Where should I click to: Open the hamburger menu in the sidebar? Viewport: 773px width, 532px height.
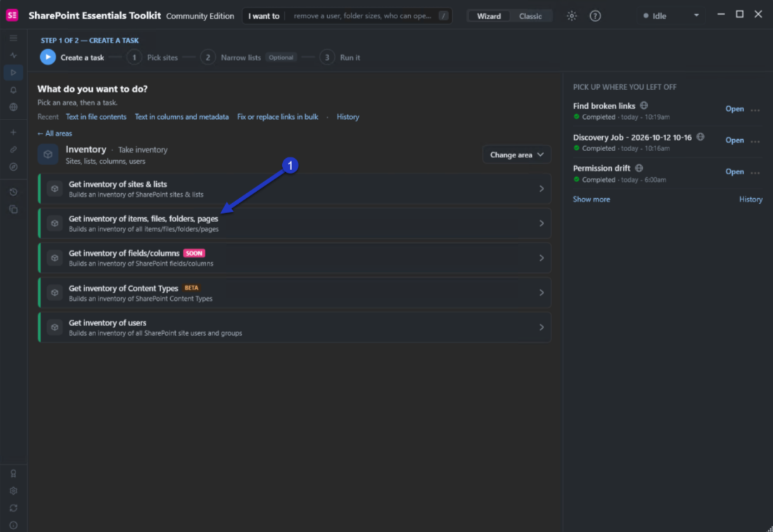click(x=13, y=38)
